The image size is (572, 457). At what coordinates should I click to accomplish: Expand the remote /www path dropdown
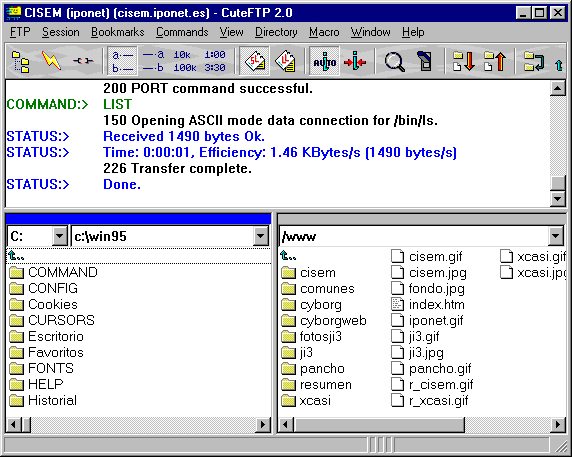click(555, 236)
